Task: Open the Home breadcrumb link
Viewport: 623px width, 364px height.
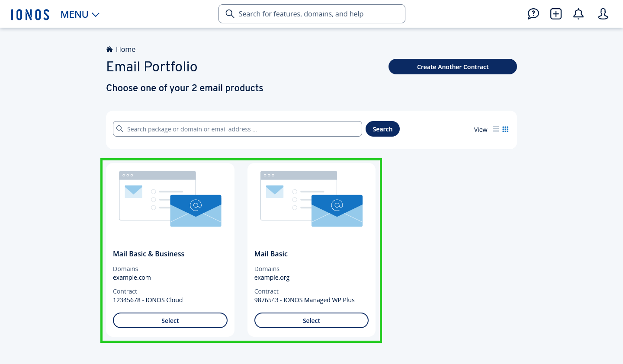Action: (125, 49)
